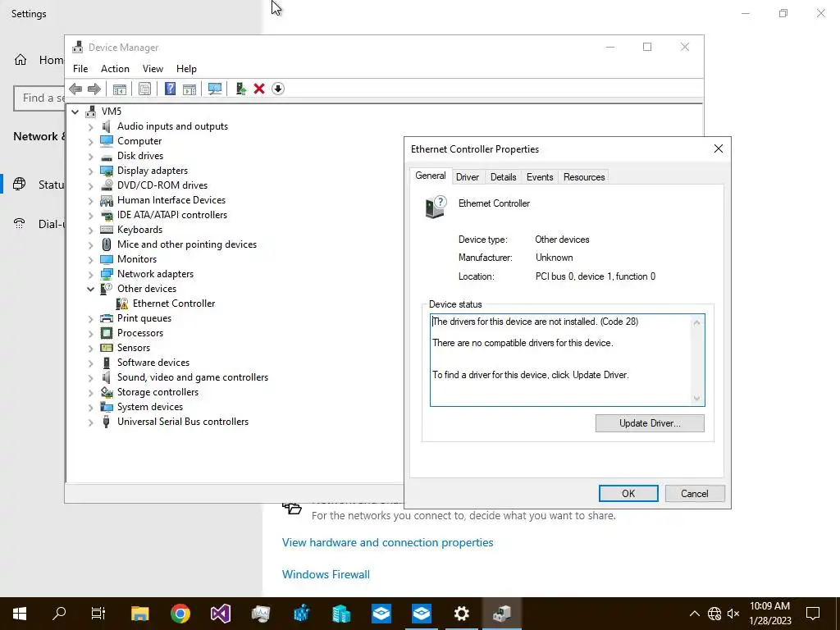Toggle the Show/Hide Console Tree toolbar icon
Screen dimensions: 840x630
click(x=120, y=89)
